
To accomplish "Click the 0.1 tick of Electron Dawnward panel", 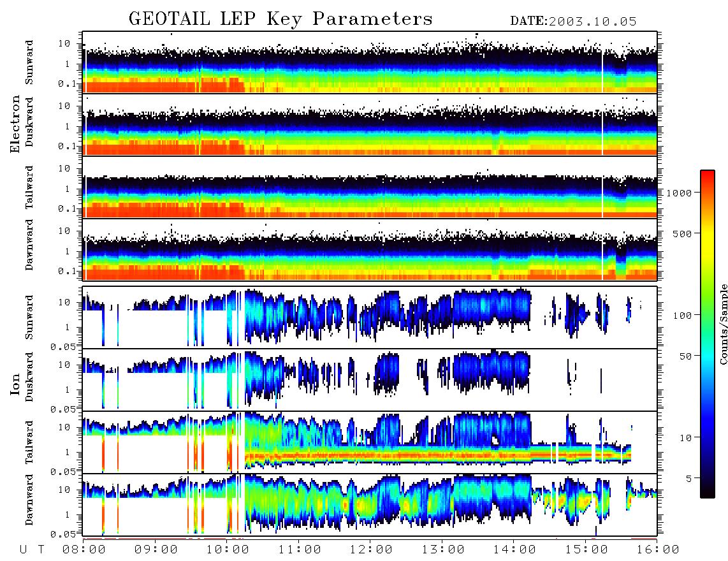I will click(68, 271).
